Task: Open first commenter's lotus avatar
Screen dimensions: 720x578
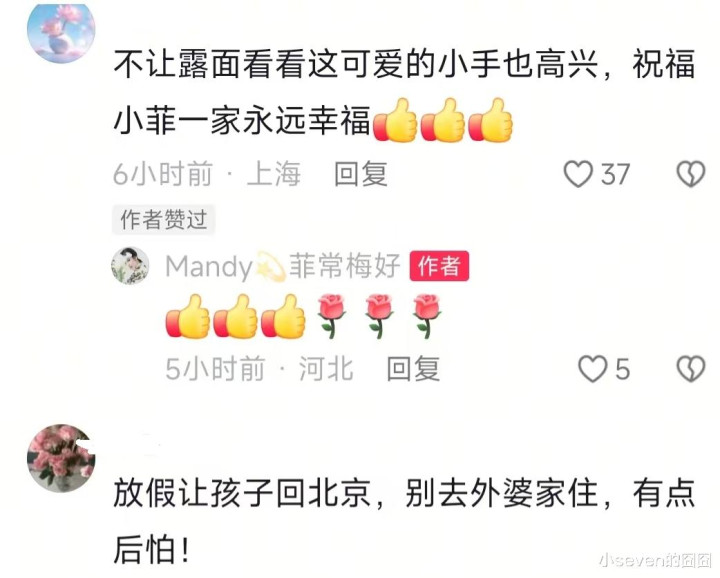Action: (61, 33)
